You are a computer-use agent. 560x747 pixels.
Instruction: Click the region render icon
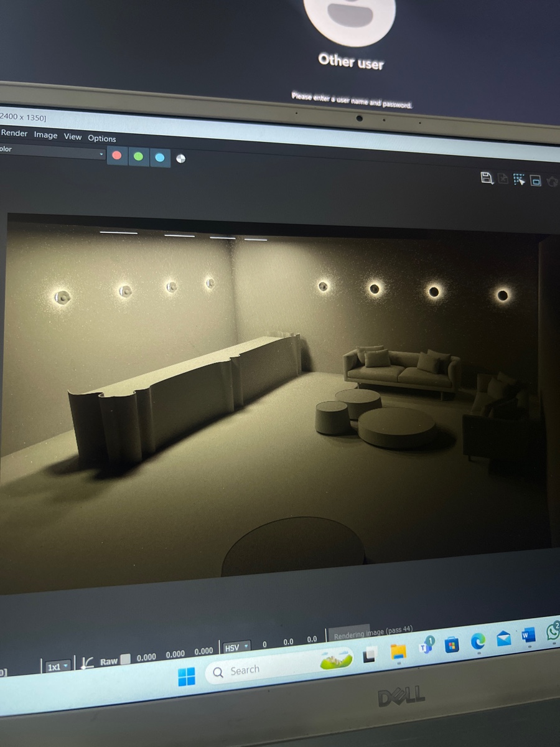pyautogui.click(x=536, y=181)
